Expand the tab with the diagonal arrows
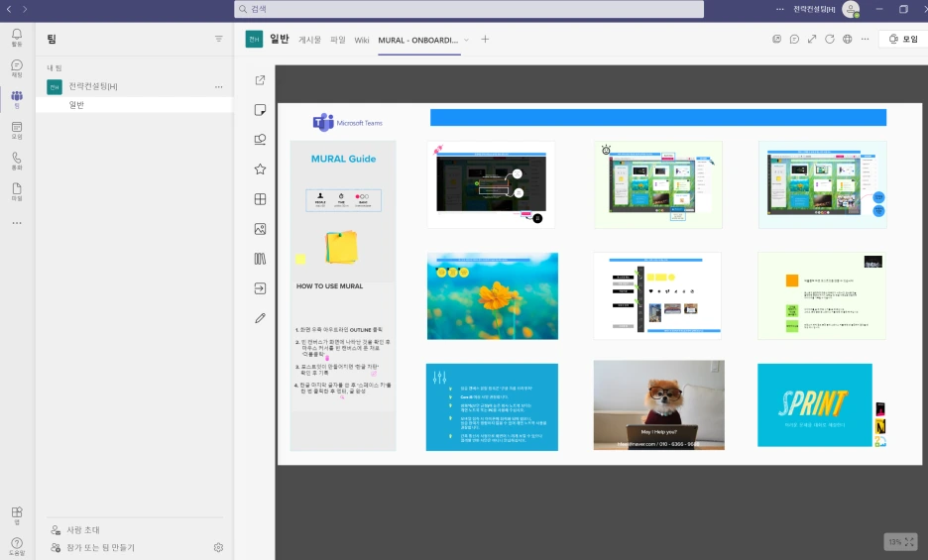Image resolution: width=928 pixels, height=560 pixels. point(812,39)
